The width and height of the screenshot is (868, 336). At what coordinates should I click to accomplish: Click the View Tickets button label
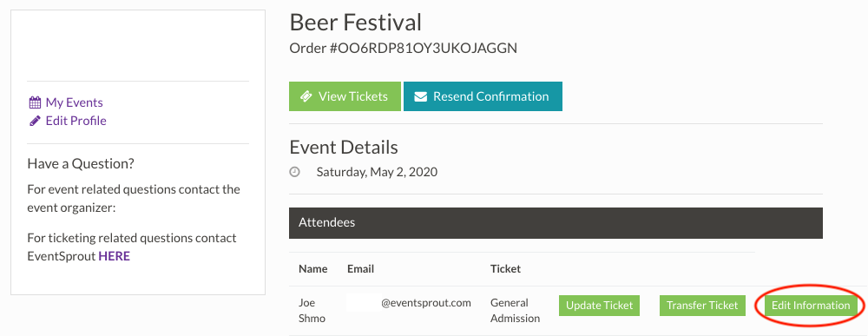click(353, 96)
